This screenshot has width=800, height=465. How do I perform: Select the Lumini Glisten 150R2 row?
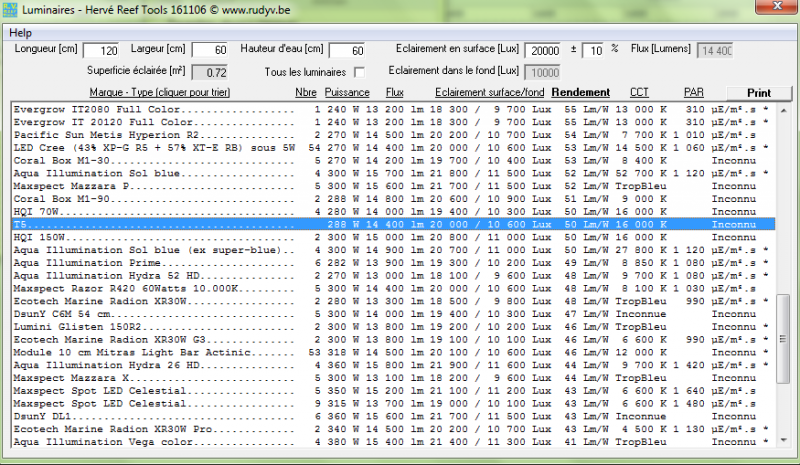click(x=393, y=326)
